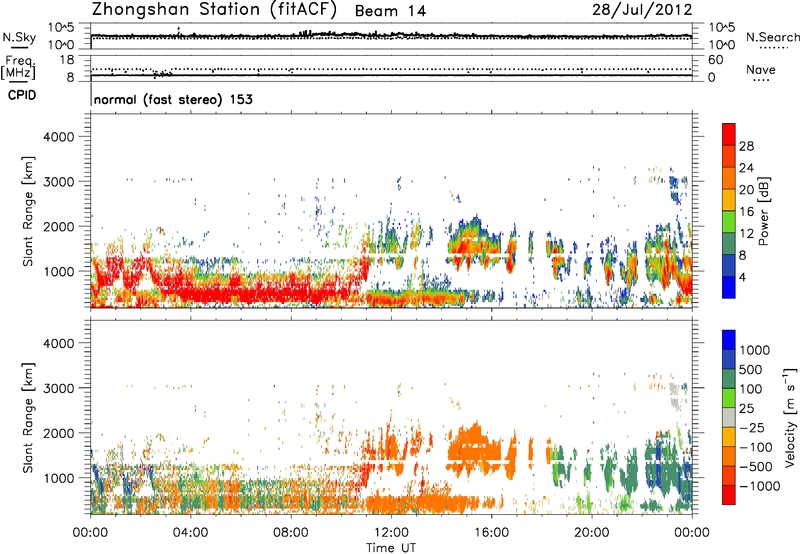Image resolution: width=800 pixels, height=554 pixels.
Task: Select the orange Velocity segment between -500 and -100
Action: pyautogui.click(x=729, y=456)
